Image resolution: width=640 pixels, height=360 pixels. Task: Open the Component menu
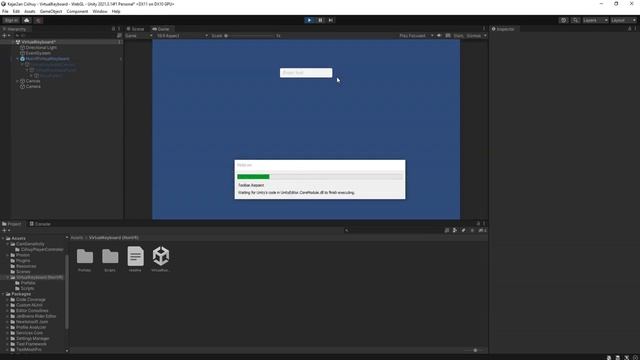tap(77, 11)
